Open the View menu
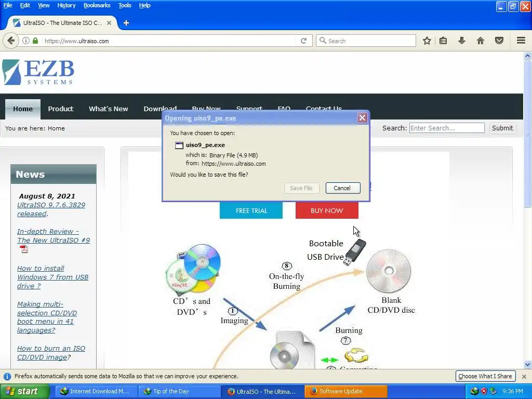The width and height of the screenshot is (532, 399). click(x=44, y=5)
